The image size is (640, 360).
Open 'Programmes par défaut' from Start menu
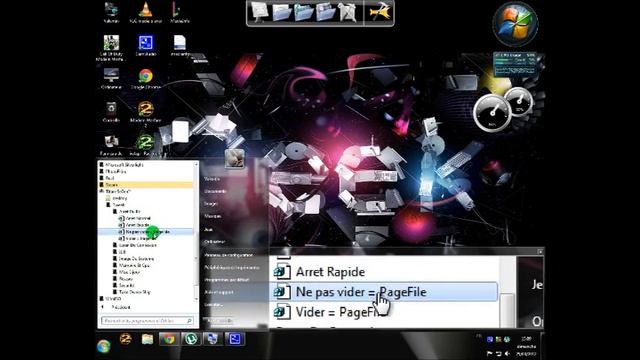[227, 280]
